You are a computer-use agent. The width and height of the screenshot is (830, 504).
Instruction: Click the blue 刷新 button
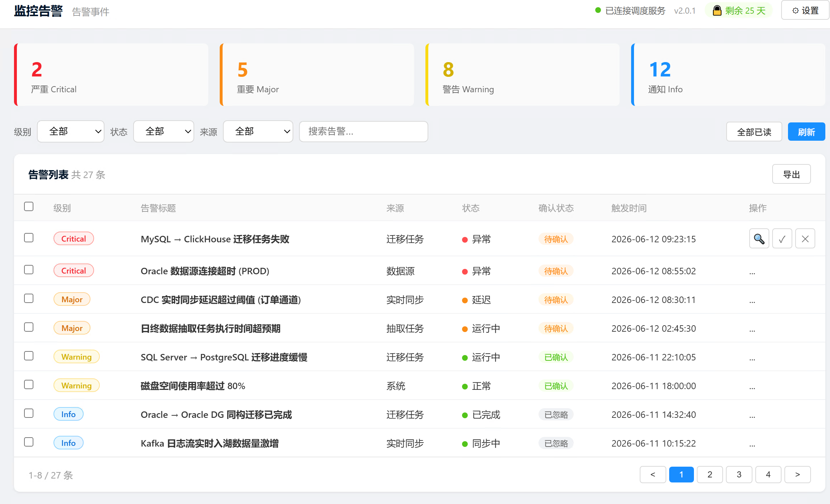coord(806,132)
